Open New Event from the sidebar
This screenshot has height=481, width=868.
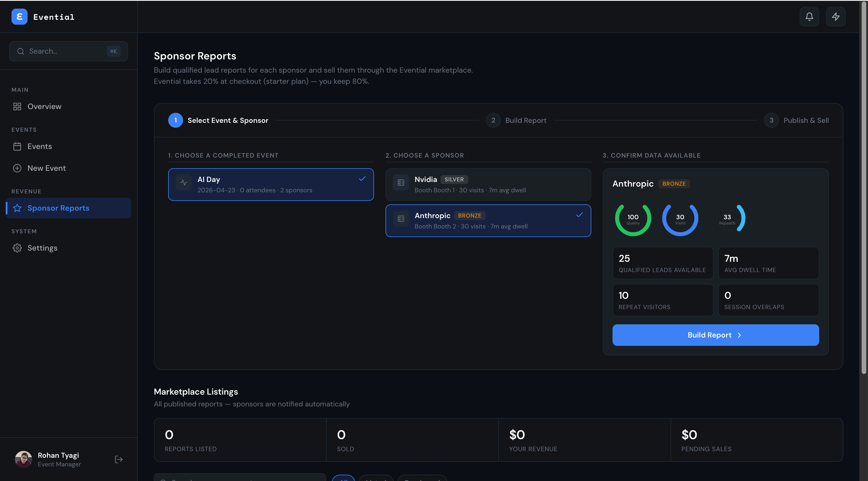[69, 168]
